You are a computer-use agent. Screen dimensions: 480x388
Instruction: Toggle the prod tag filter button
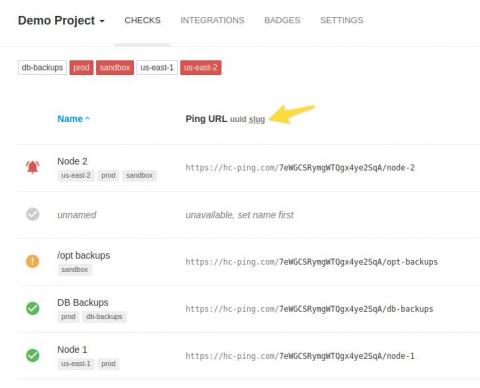coord(81,68)
